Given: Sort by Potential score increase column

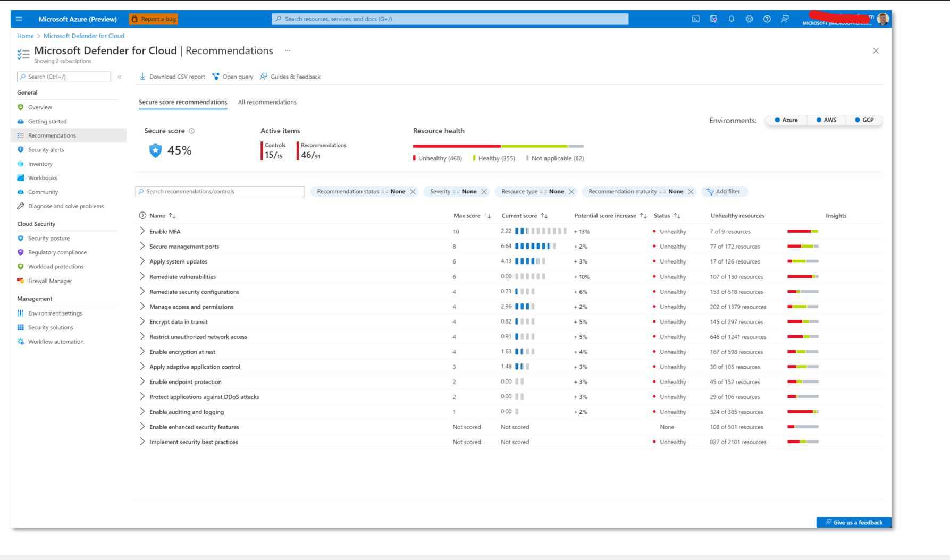Looking at the screenshot, I should click(x=643, y=216).
